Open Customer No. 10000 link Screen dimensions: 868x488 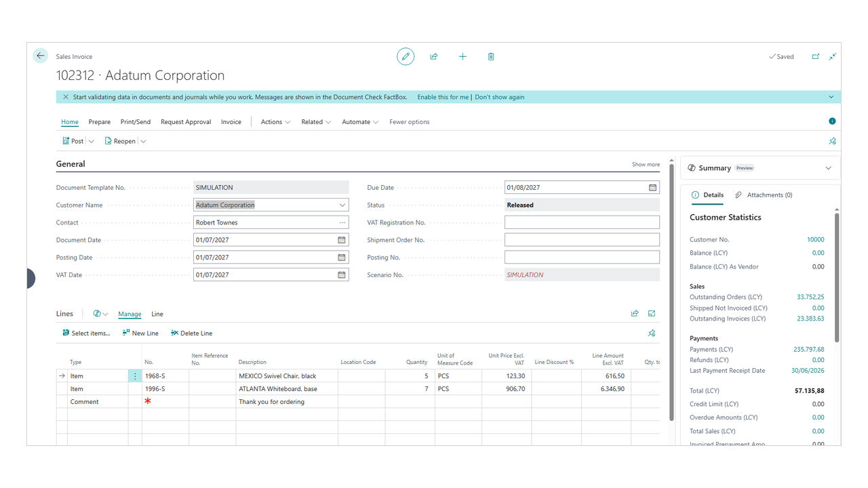816,240
